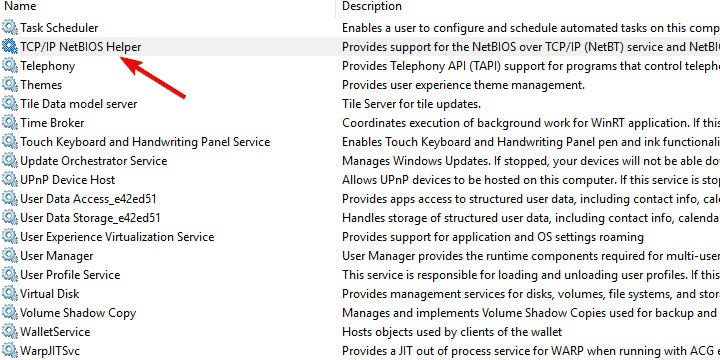The image size is (720, 360).
Task: Select the WalletService gear icon
Action: [9, 332]
